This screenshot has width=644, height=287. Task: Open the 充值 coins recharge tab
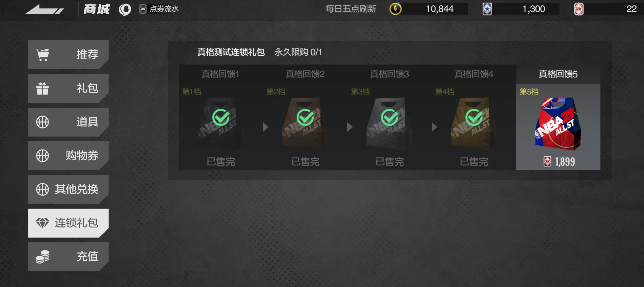tap(68, 257)
